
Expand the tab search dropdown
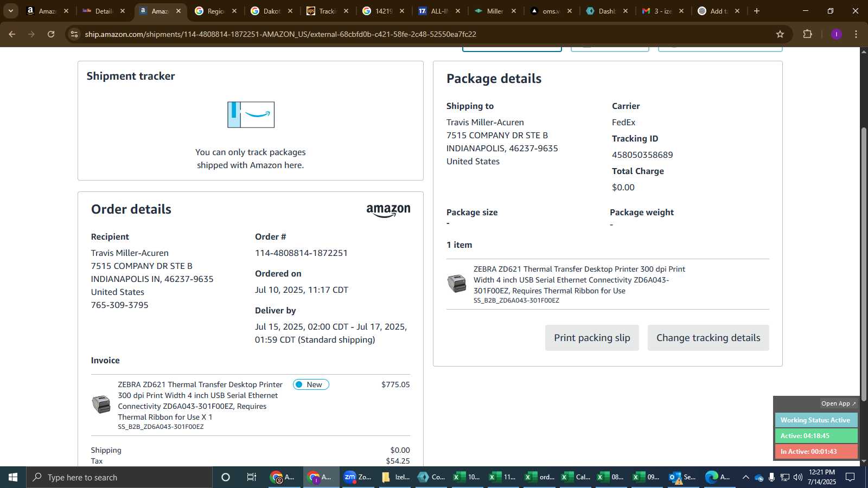tap(10, 11)
